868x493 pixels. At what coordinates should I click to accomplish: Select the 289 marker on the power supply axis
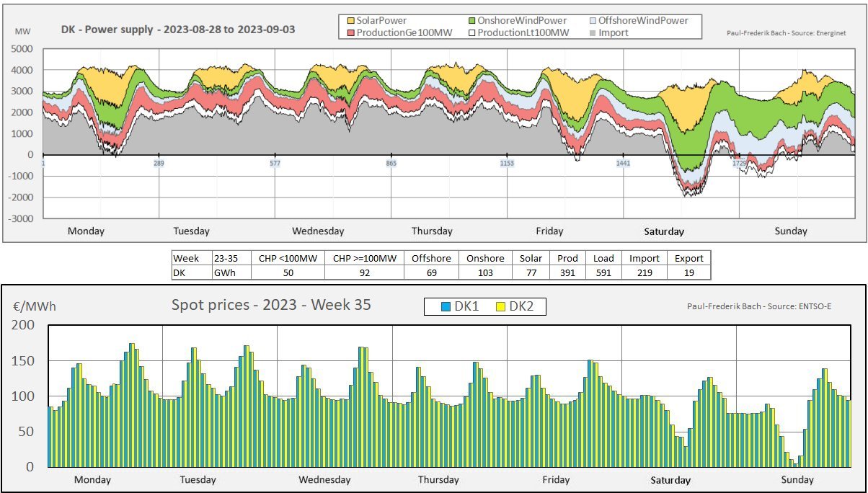pos(159,164)
